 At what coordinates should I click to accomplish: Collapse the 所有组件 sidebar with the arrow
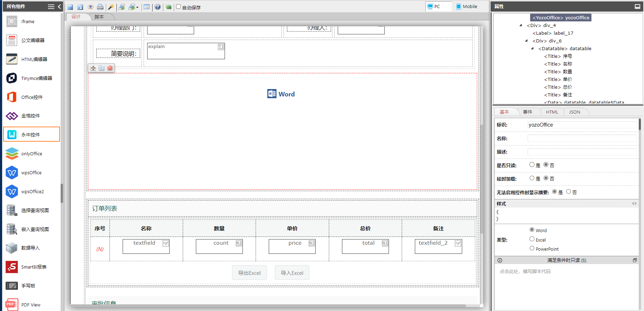point(59,6)
